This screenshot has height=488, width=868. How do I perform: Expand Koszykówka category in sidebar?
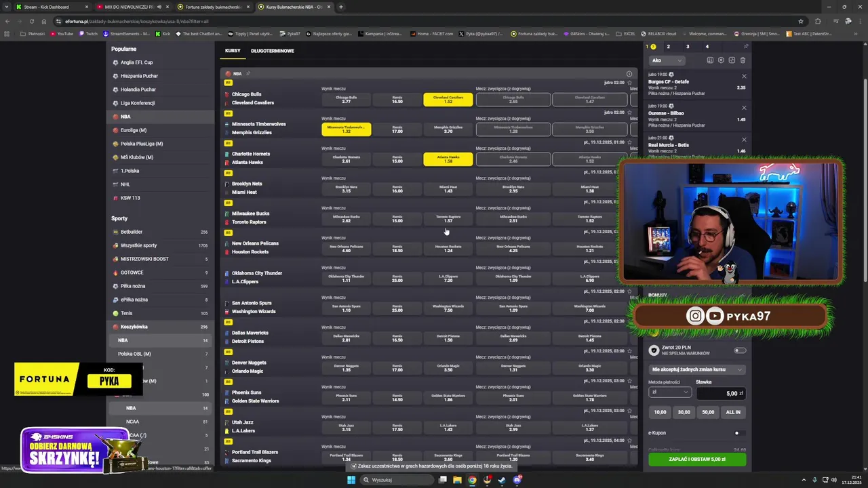coord(160,327)
